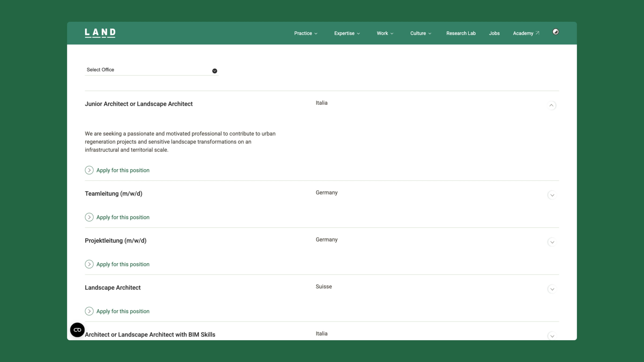Click arrow icon beside Projektleitung apply

(89, 264)
